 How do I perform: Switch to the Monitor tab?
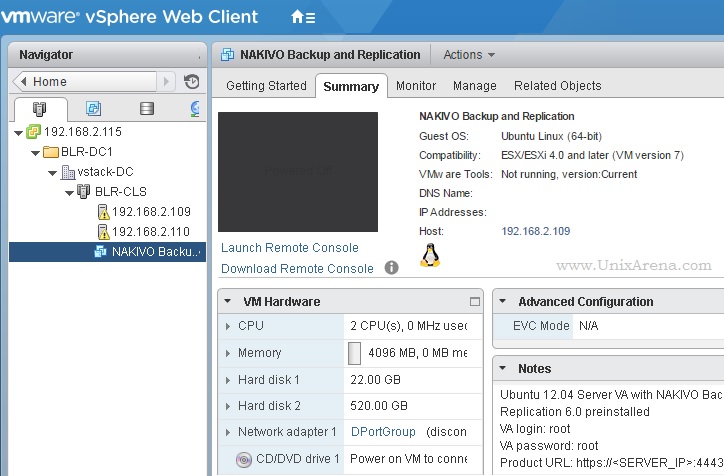[x=416, y=86]
